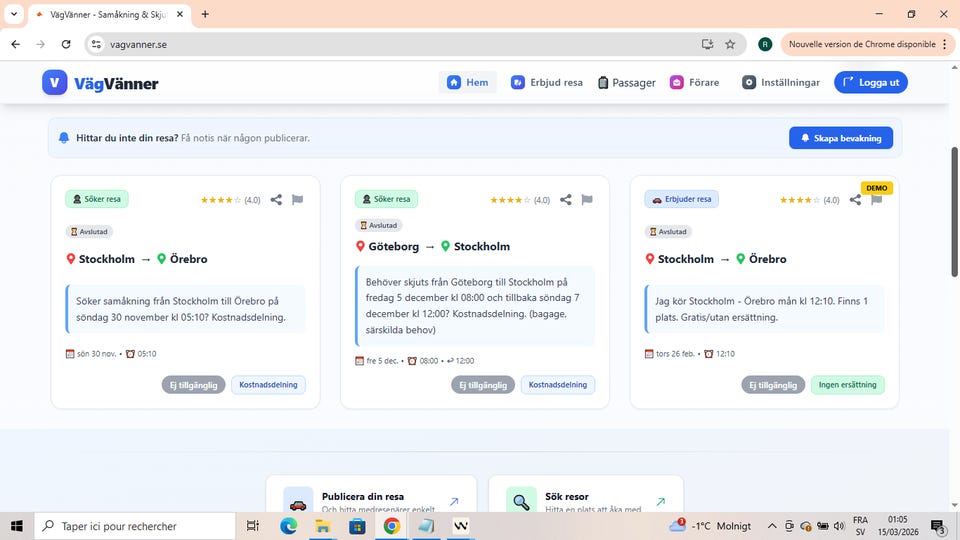Open Chrome's three-dot menu
960x540 pixels.
pyautogui.click(x=944, y=44)
